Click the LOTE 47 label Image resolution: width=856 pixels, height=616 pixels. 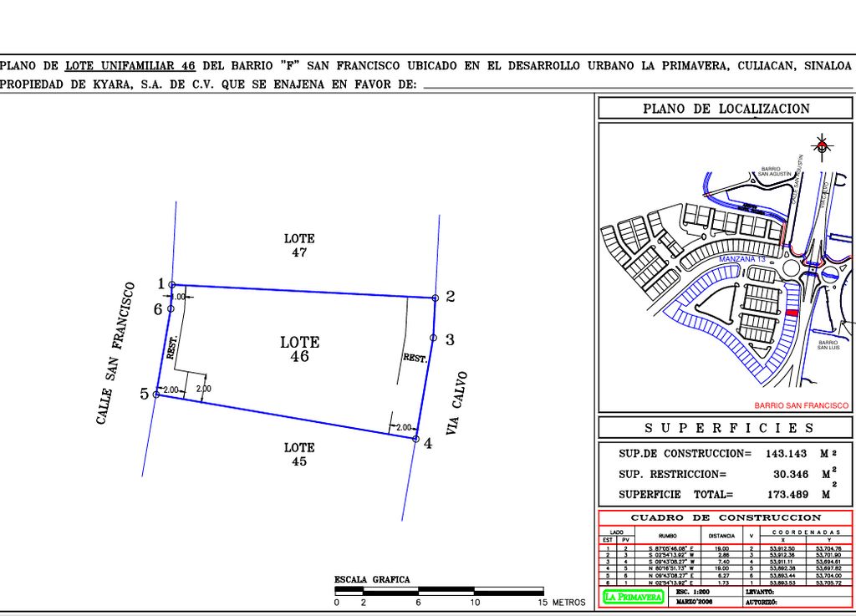(299, 246)
